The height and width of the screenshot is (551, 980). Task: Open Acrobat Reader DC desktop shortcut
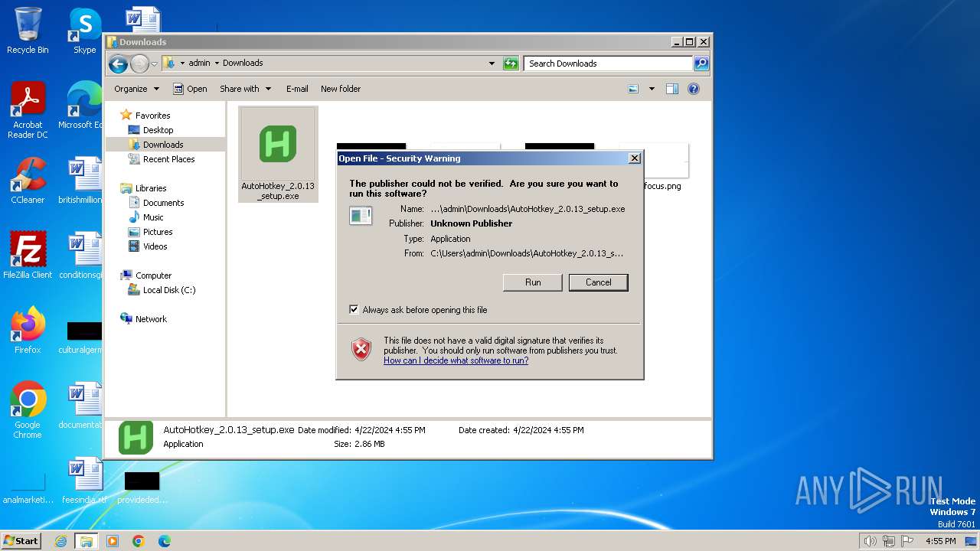(x=28, y=110)
